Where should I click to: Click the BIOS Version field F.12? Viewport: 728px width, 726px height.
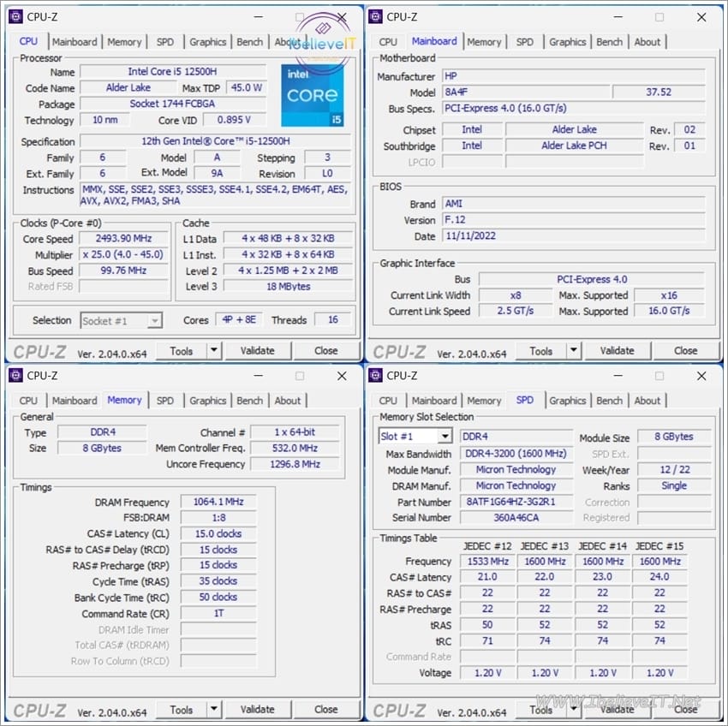tap(573, 219)
